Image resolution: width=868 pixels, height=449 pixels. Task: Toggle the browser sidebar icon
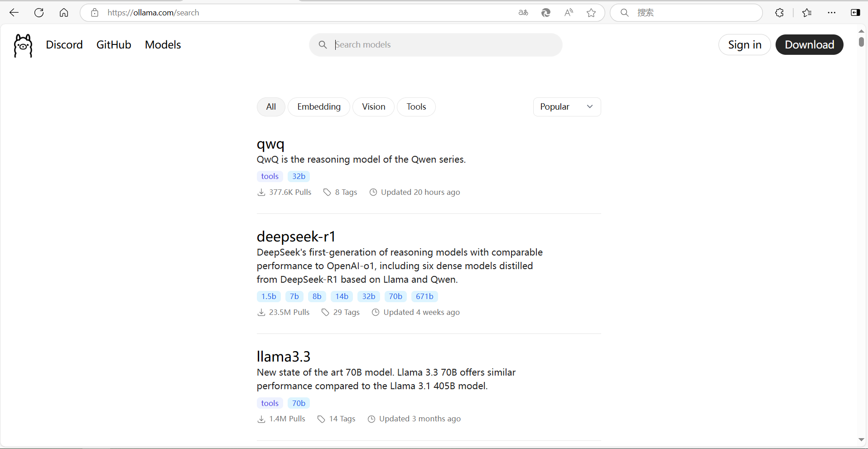pyautogui.click(x=855, y=13)
